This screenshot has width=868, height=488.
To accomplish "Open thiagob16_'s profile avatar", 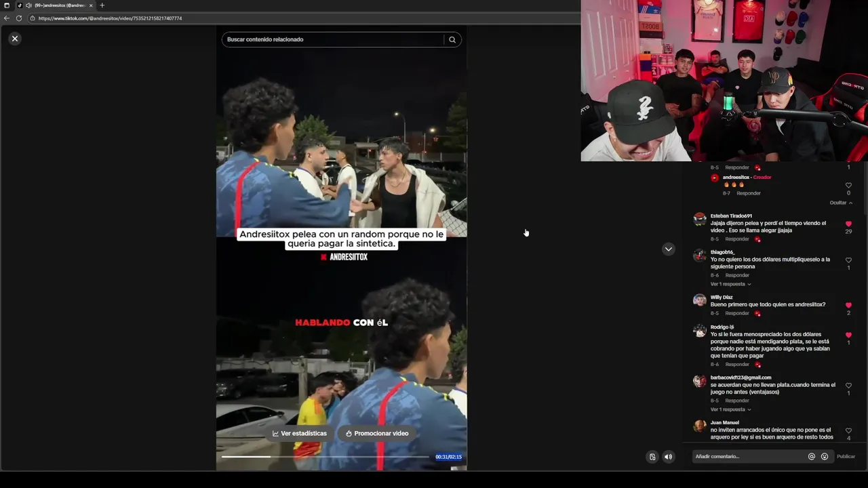I will pos(700,255).
